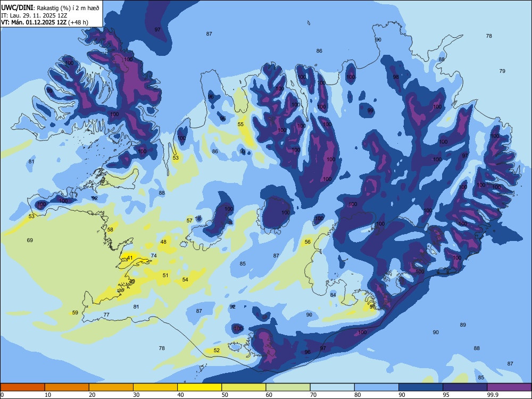Click the humidity value '51' on the map
The height and width of the screenshot is (399, 532).
click(x=165, y=275)
